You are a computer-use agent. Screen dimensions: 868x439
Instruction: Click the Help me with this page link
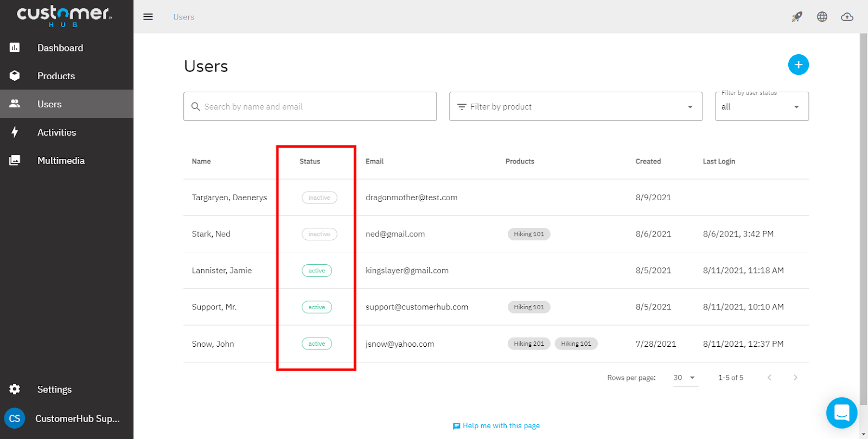[x=496, y=426]
